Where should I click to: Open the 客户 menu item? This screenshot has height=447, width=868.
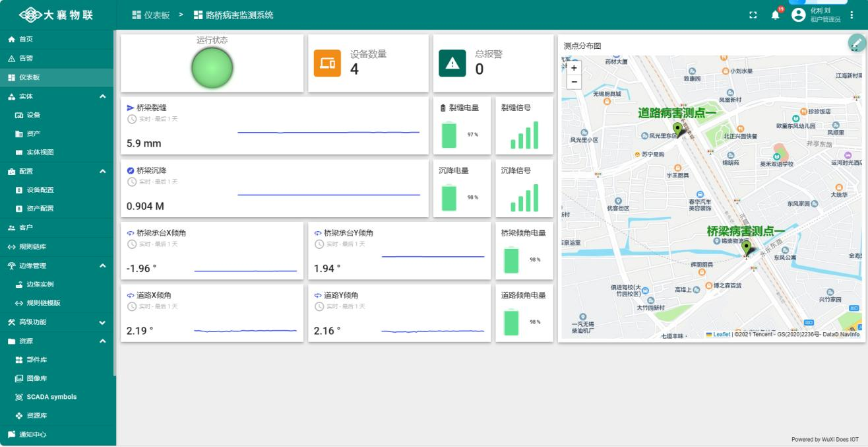pos(57,228)
